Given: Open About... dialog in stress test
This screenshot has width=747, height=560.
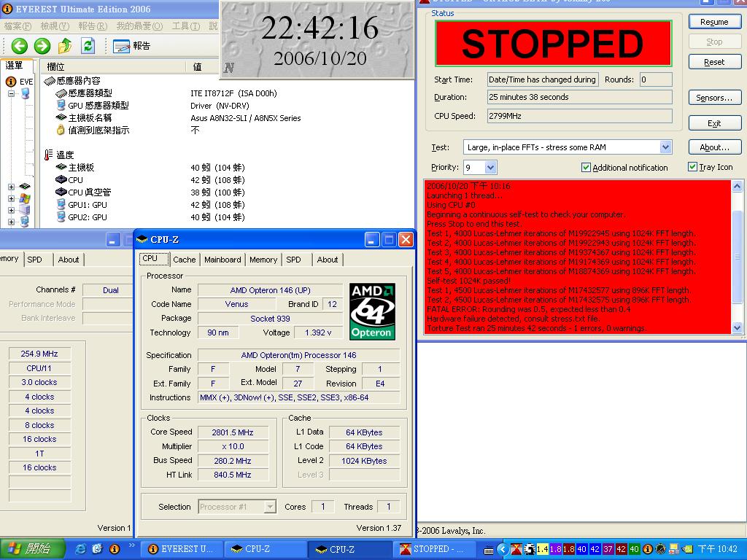Looking at the screenshot, I should tap(714, 147).
